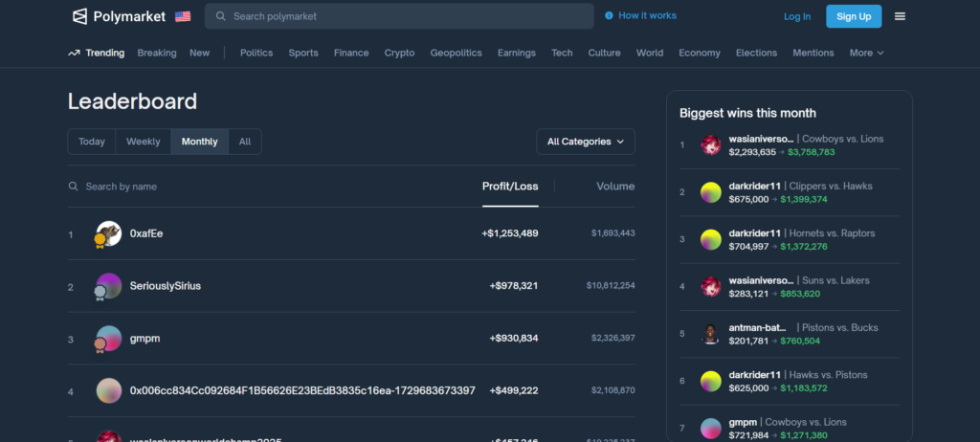Image resolution: width=980 pixels, height=442 pixels.
Task: Go to Finance markets
Action: 351,54
